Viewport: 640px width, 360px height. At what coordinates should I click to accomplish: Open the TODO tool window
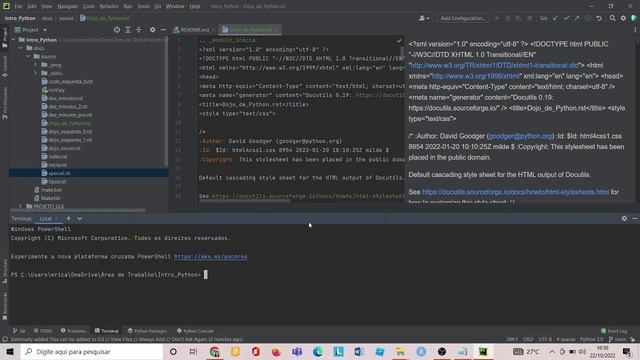[x=43, y=331]
